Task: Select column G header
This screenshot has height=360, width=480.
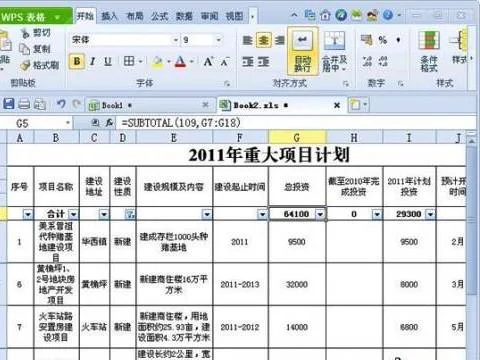Action: 297,137
